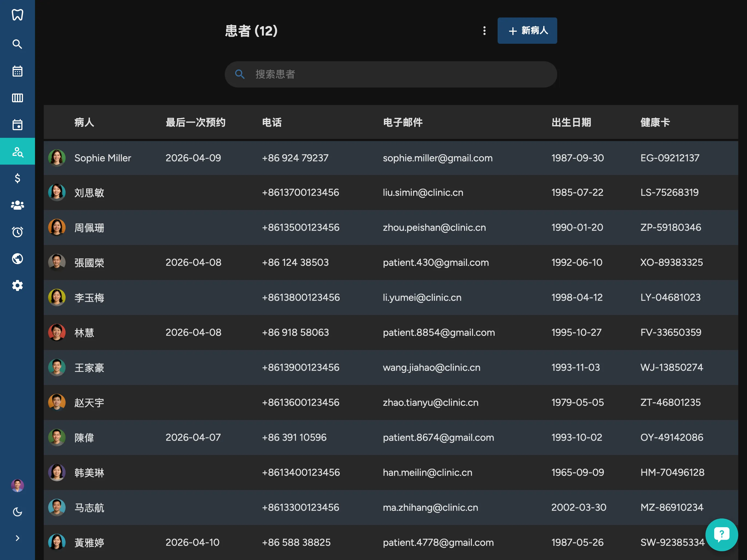Viewport: 747px width, 560px height.
Task: Open the globe icon in sidebar
Action: [17, 259]
